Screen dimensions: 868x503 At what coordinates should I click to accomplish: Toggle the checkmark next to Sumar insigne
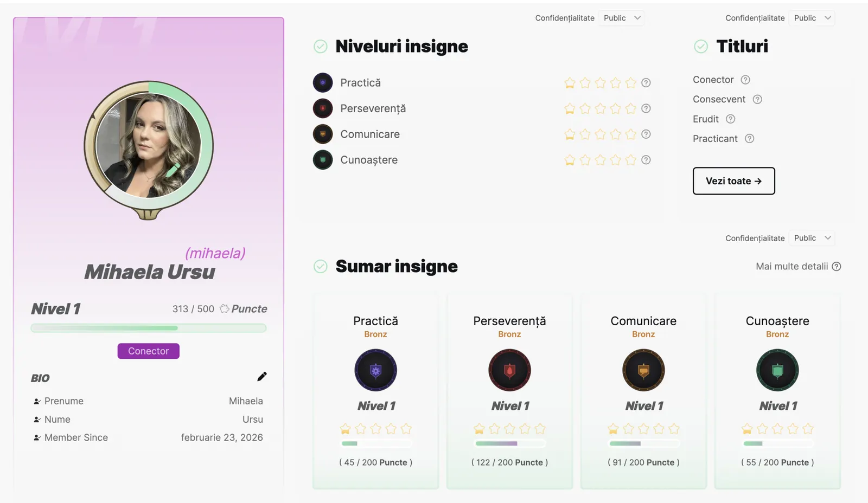click(321, 266)
